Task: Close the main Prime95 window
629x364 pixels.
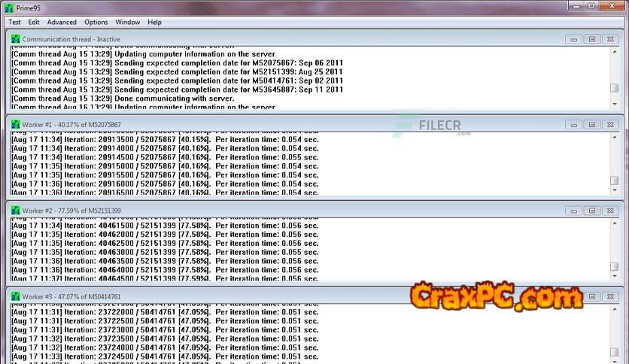Action: [x=612, y=6]
